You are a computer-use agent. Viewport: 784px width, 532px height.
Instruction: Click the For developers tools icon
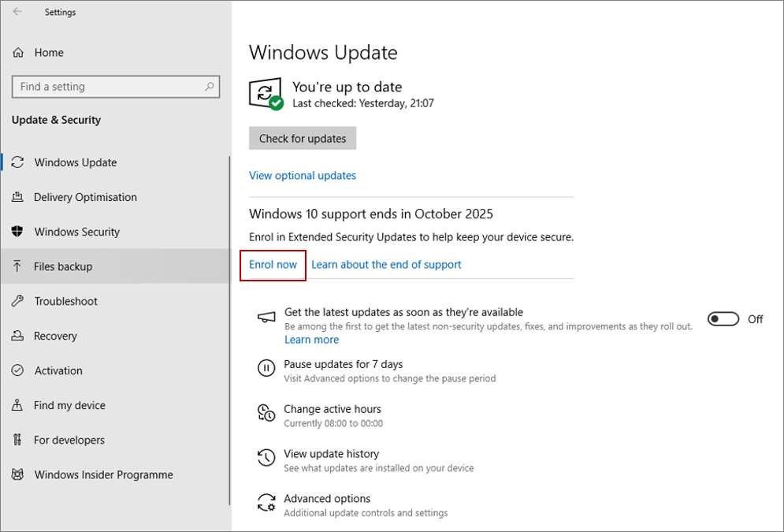point(17,440)
